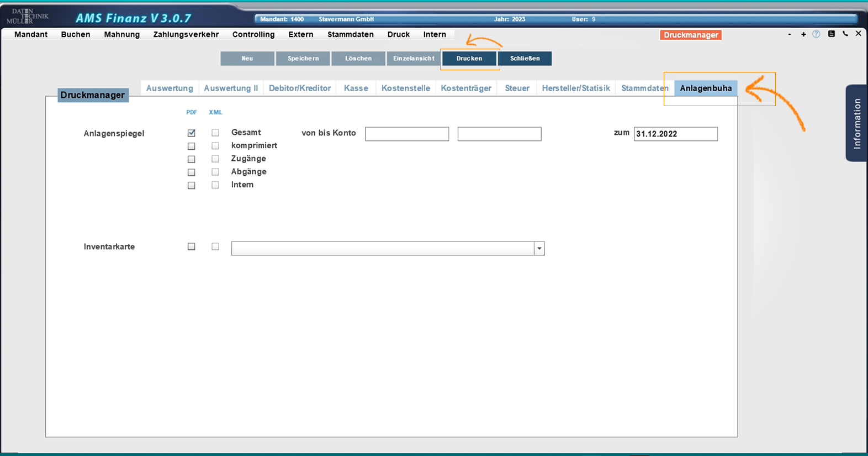Open the Stammdaten menu
This screenshot has height=456, width=868.
[x=350, y=34]
